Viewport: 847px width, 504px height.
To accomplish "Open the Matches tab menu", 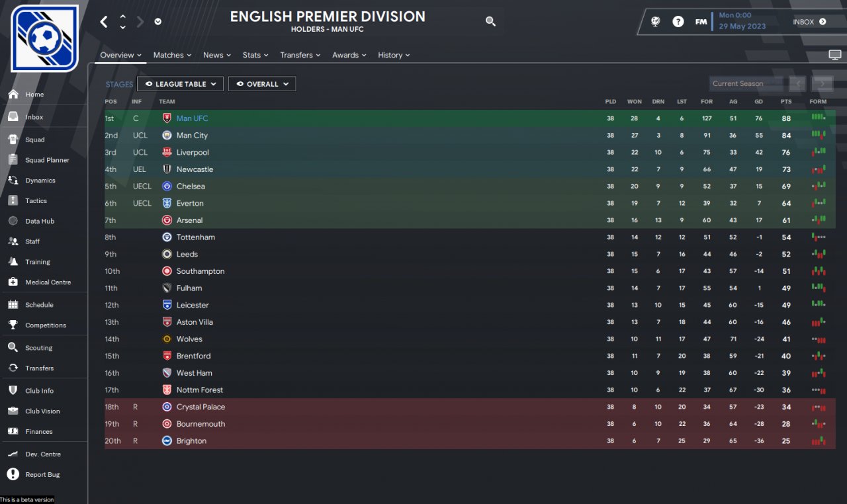I will 172,56.
